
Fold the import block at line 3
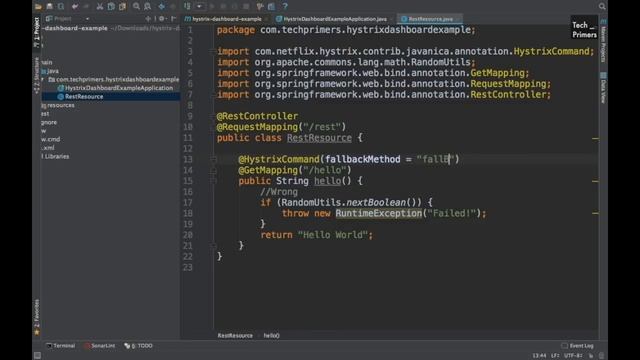coord(213,51)
